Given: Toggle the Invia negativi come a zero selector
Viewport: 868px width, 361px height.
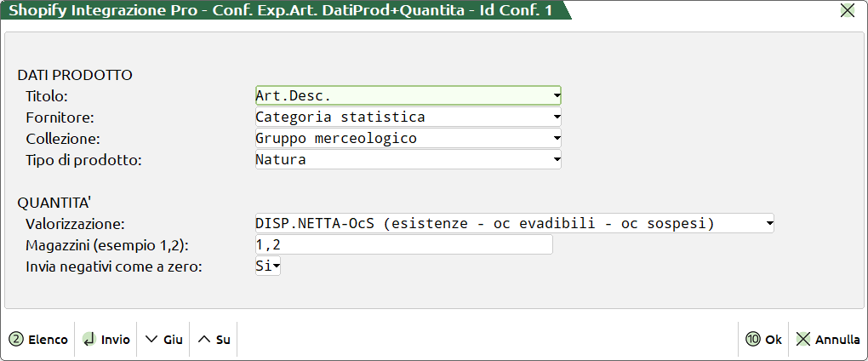Looking at the screenshot, I should pos(268,266).
